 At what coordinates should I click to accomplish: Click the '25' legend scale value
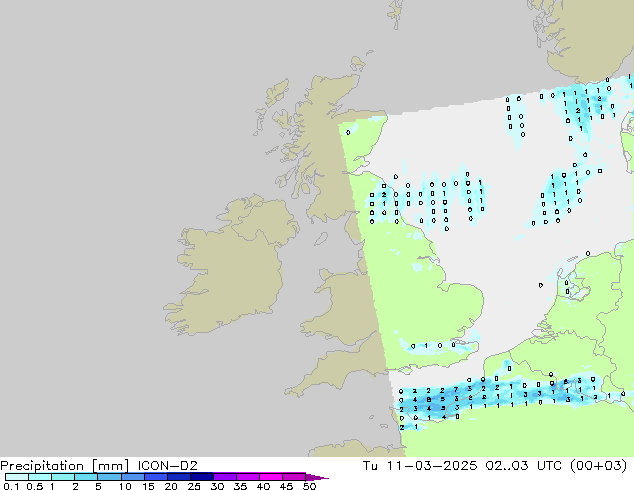tap(194, 486)
